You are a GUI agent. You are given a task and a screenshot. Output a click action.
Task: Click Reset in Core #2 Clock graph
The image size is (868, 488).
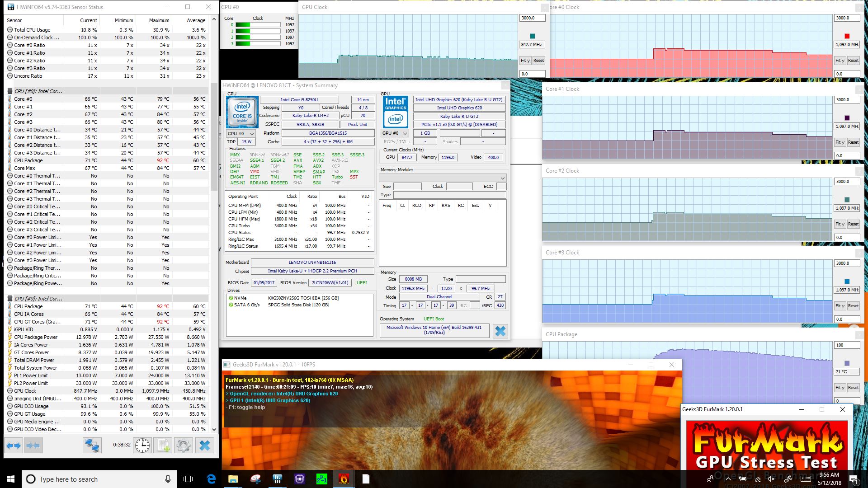(x=853, y=224)
